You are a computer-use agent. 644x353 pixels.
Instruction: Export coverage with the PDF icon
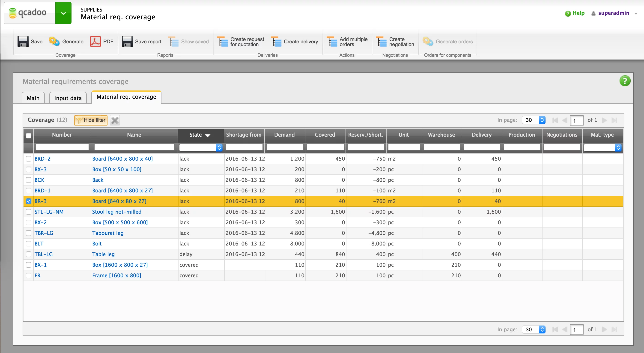pos(95,42)
